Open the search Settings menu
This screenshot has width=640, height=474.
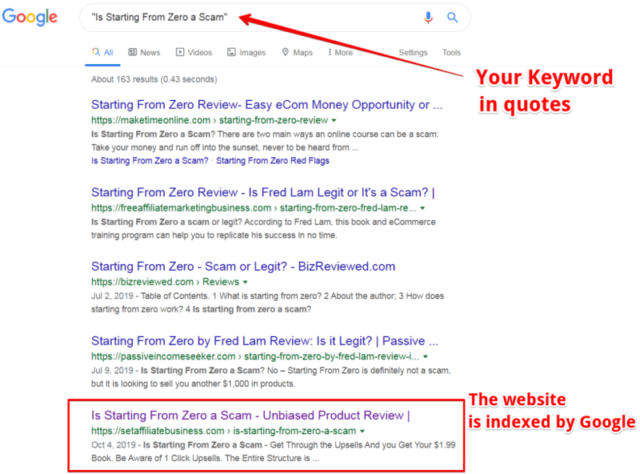413,52
